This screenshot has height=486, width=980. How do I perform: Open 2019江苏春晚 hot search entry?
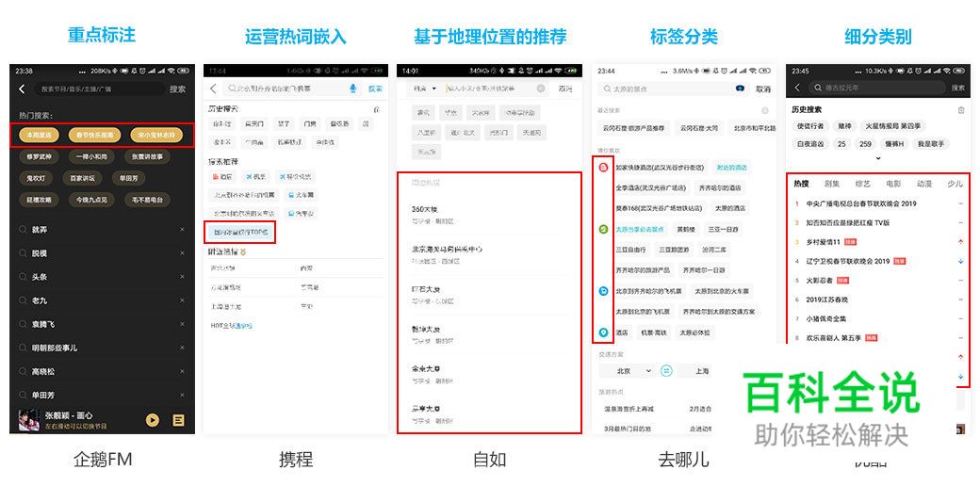pos(827,300)
